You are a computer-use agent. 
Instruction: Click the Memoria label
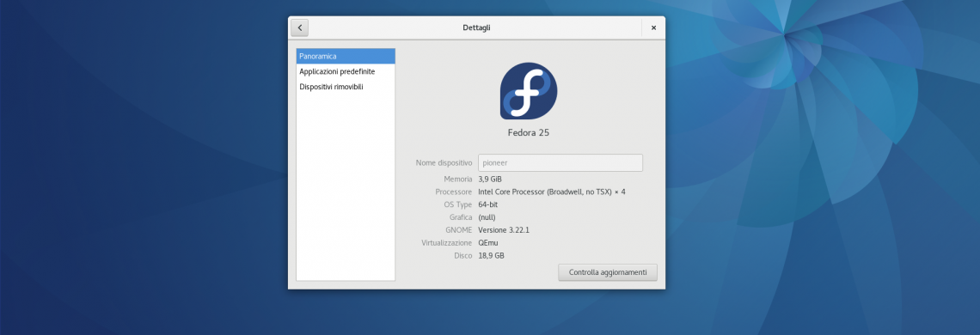click(x=458, y=179)
